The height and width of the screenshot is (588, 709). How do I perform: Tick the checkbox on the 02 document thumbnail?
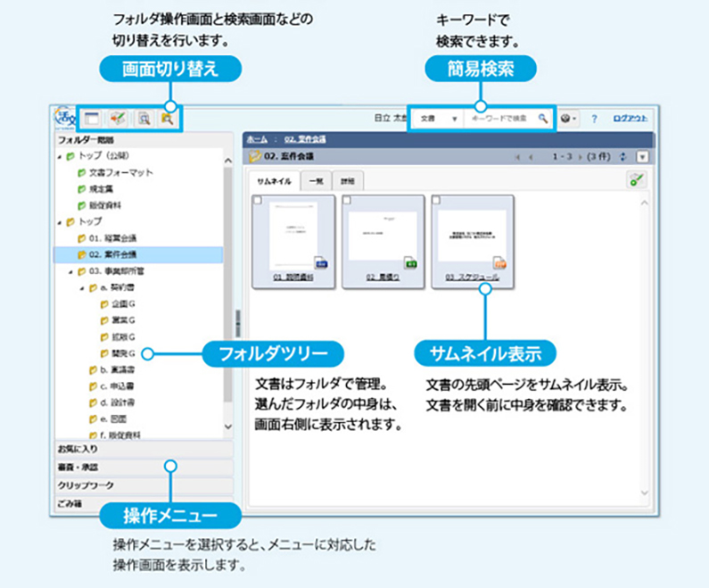pyautogui.click(x=348, y=202)
